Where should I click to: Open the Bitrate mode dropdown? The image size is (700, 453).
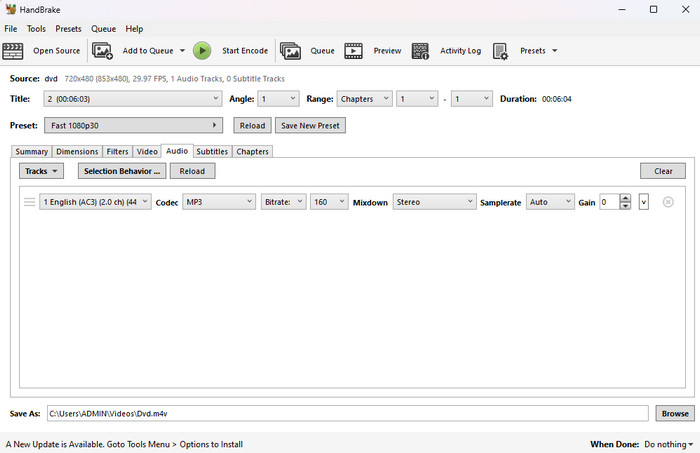[283, 202]
